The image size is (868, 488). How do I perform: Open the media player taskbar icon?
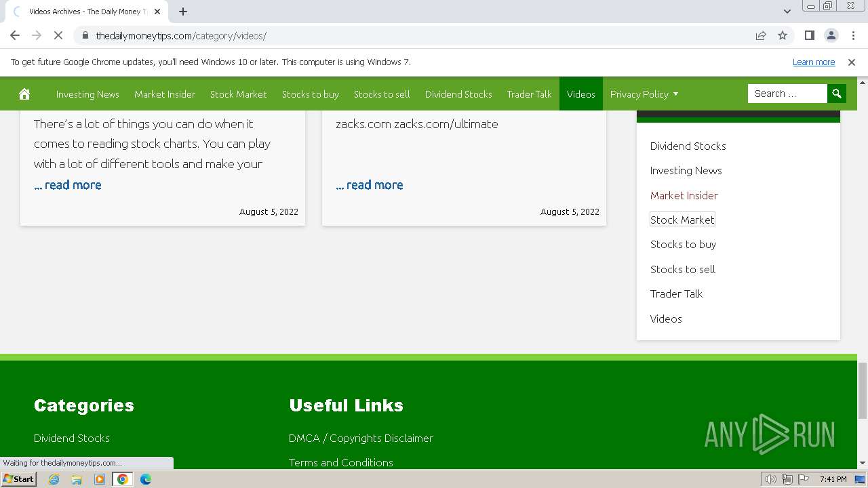(100, 479)
